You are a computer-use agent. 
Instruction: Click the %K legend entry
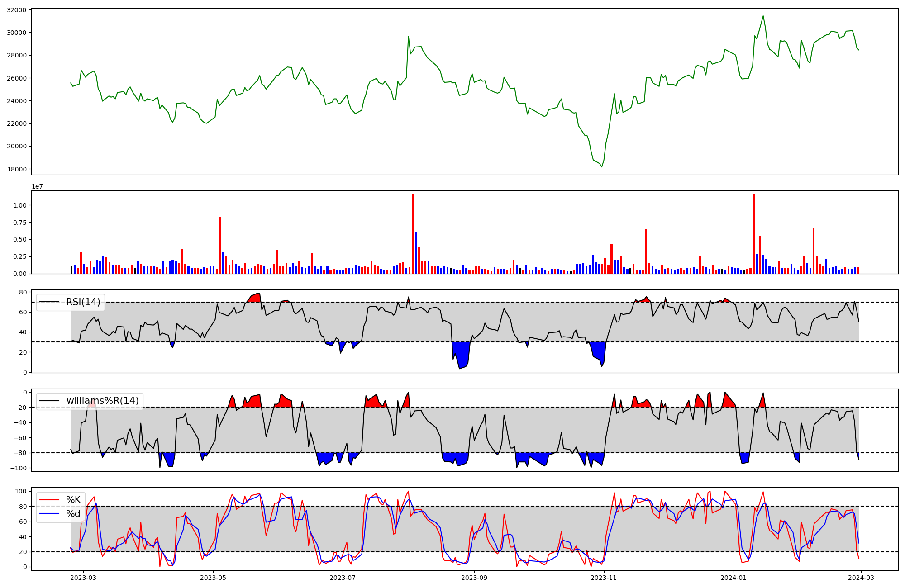pos(73,500)
